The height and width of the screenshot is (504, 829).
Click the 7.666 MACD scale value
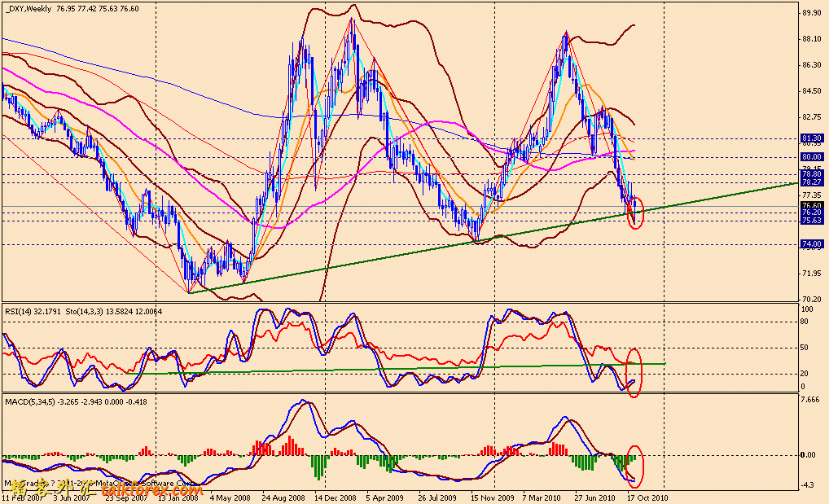pyautogui.click(x=811, y=400)
